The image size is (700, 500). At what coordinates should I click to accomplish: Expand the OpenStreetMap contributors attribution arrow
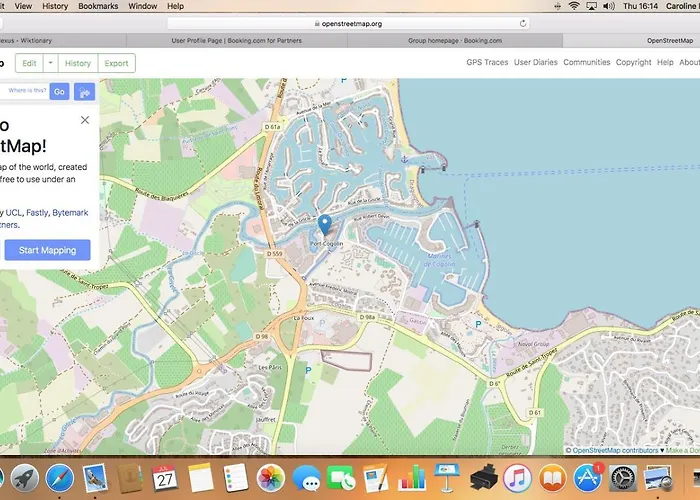662,450
